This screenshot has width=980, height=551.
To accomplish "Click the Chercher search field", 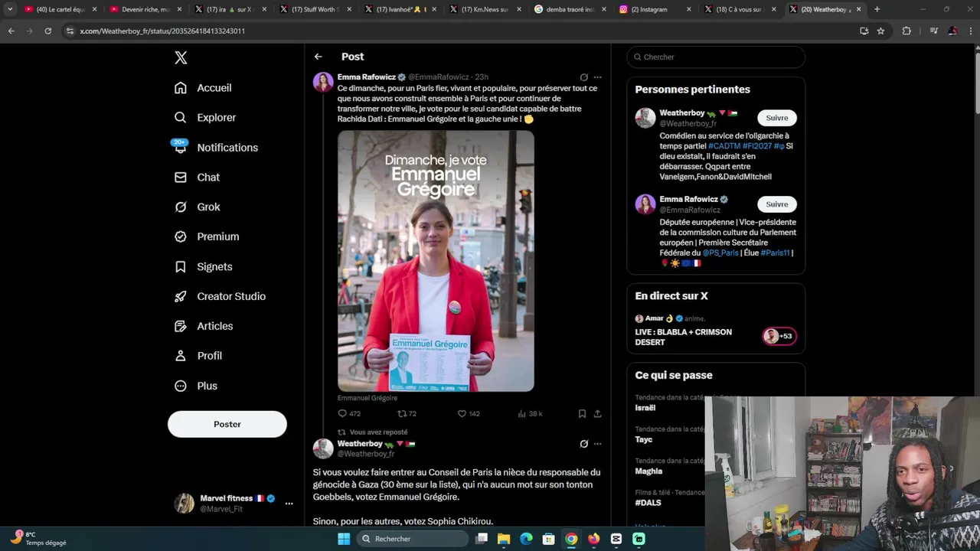I will [x=716, y=57].
